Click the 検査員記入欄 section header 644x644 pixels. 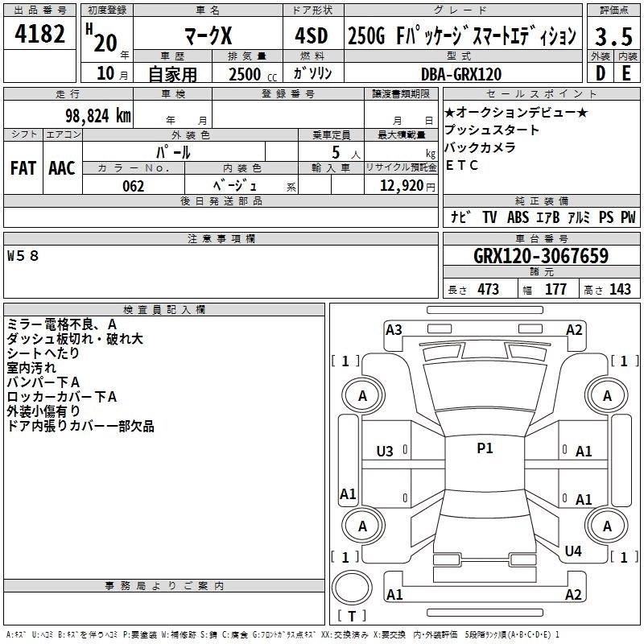164,310
